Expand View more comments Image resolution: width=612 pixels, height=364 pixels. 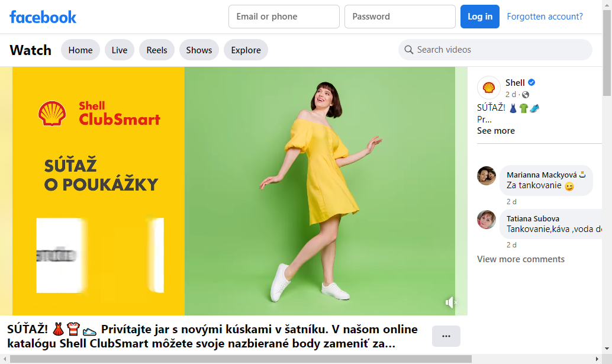coord(521,259)
